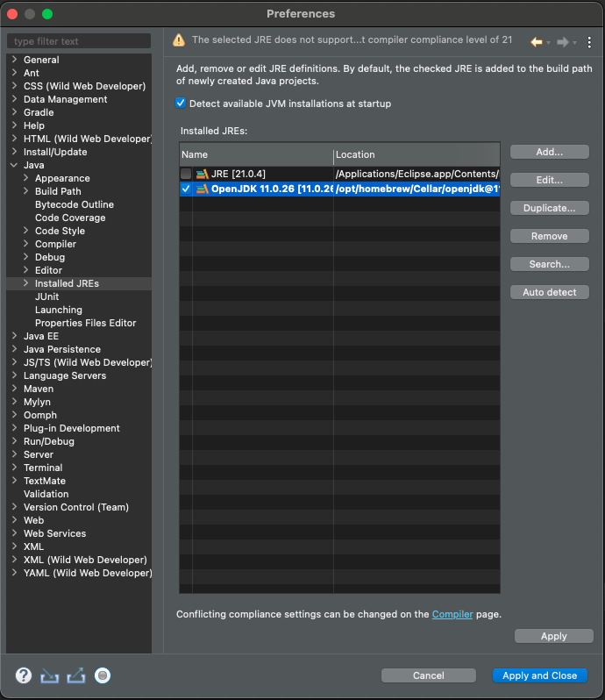Click the Back navigation arrow

pyautogui.click(x=537, y=42)
